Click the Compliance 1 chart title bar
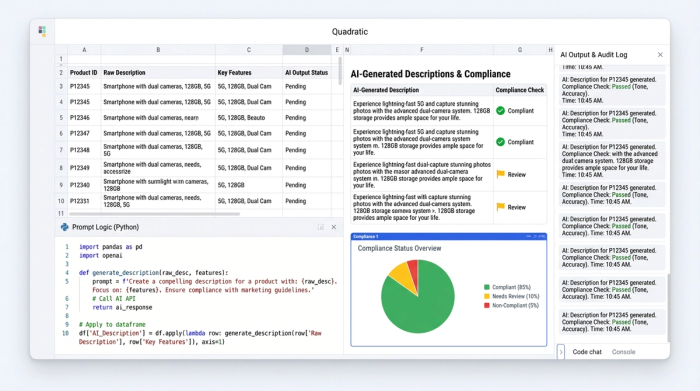 [x=449, y=237]
